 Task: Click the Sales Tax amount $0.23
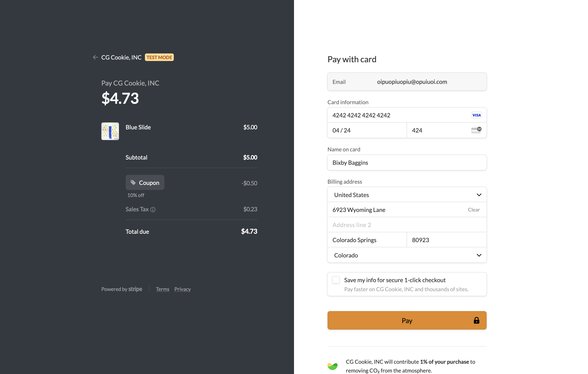tap(250, 209)
